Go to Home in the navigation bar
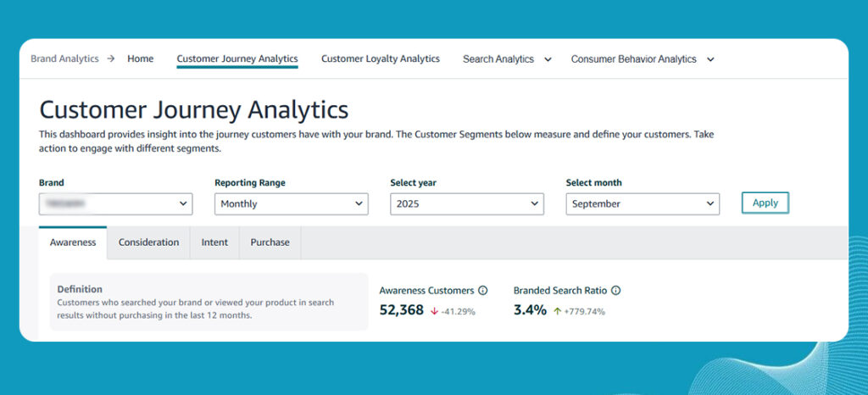 (x=141, y=59)
